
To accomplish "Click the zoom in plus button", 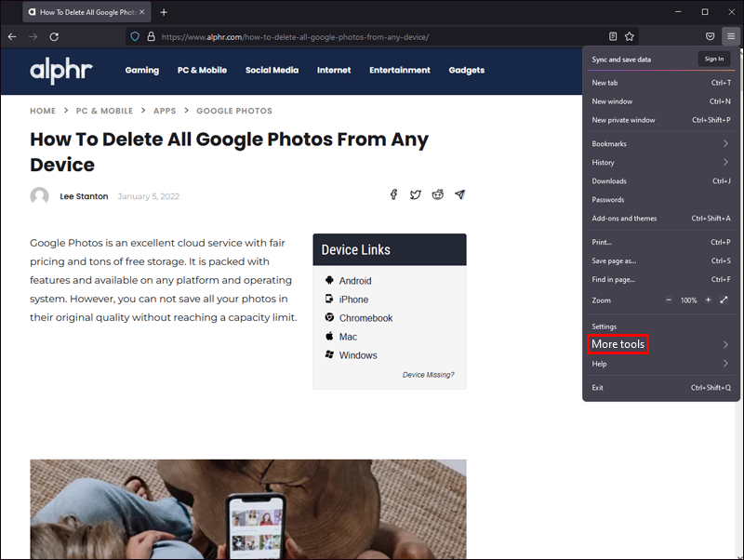I will pos(708,300).
